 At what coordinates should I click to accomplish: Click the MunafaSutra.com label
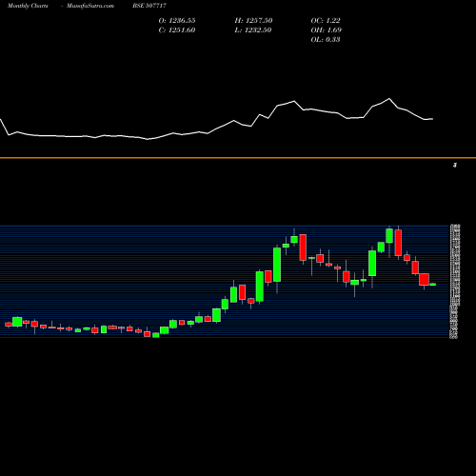[90, 6]
